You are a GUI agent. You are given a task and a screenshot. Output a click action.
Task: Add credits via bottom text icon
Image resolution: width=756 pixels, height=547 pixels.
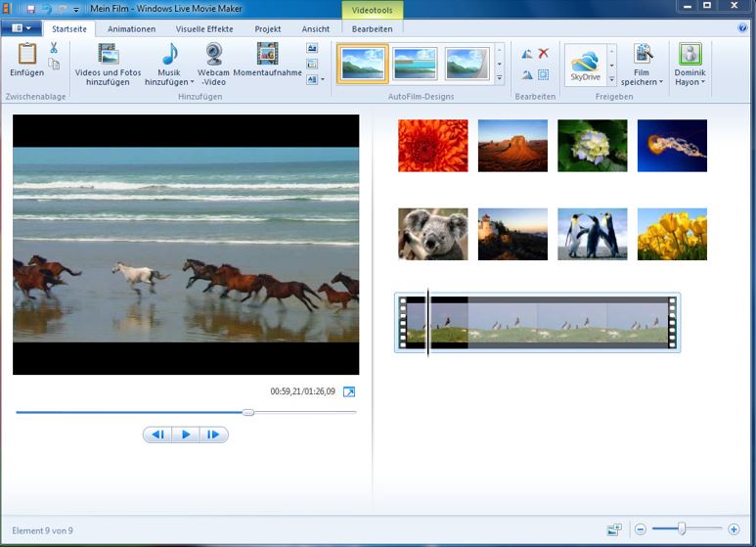coord(312,79)
